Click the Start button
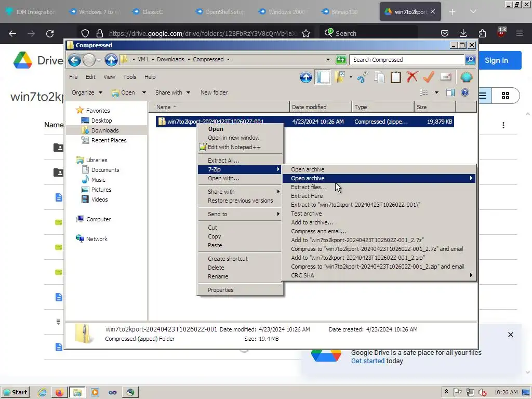Viewport: 532px width, 399px height. pyautogui.click(x=15, y=392)
